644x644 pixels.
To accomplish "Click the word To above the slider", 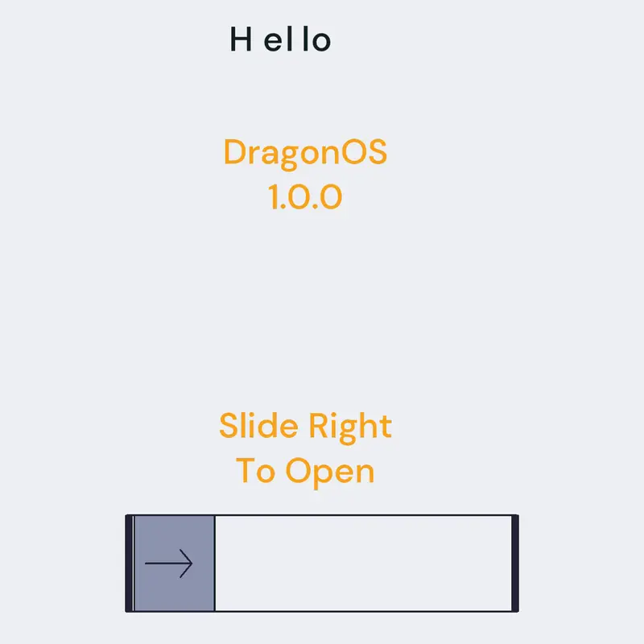I will pos(255,470).
